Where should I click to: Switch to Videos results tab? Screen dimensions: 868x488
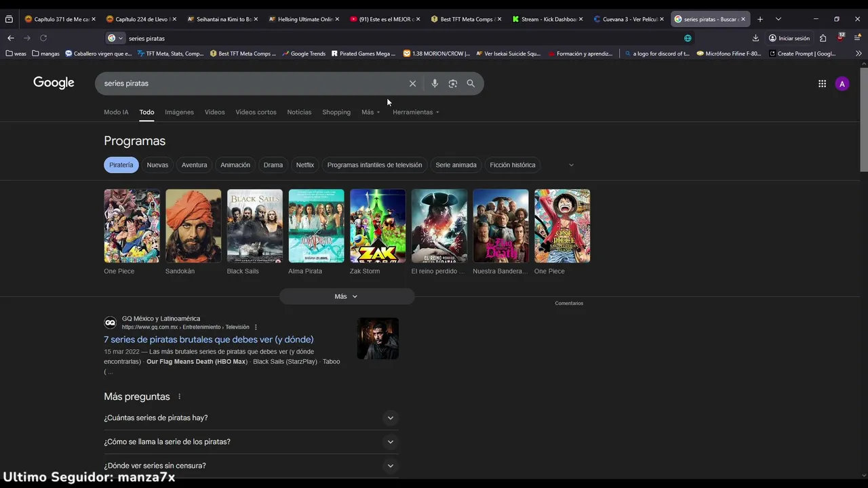pos(214,112)
